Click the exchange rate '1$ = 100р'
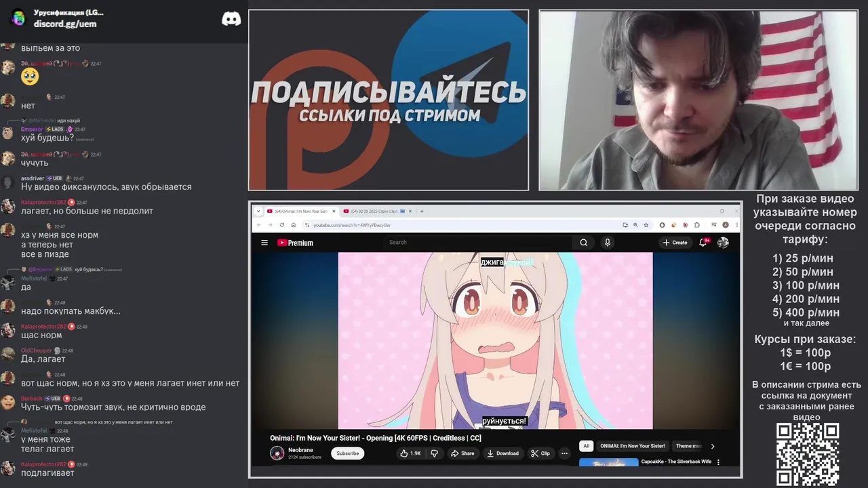The image size is (868, 488). (x=805, y=352)
